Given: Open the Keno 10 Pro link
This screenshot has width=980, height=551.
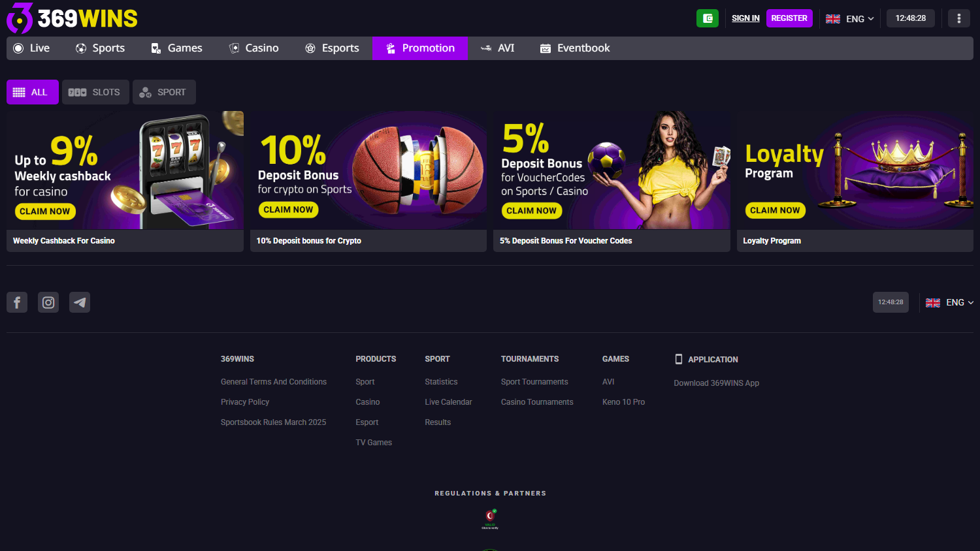Looking at the screenshot, I should click(623, 402).
